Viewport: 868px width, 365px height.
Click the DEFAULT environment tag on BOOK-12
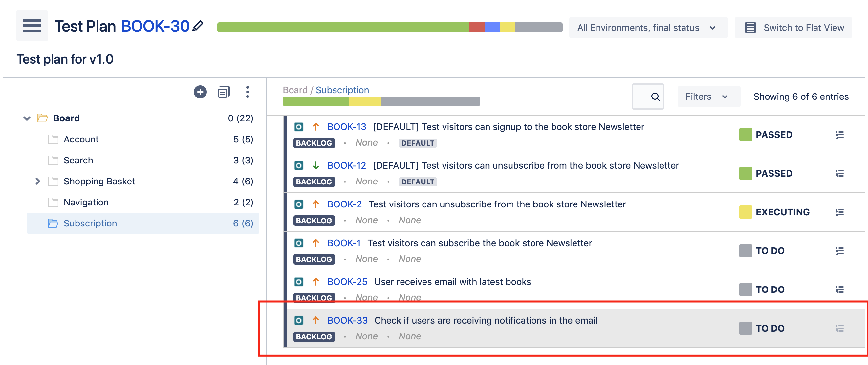[418, 182]
